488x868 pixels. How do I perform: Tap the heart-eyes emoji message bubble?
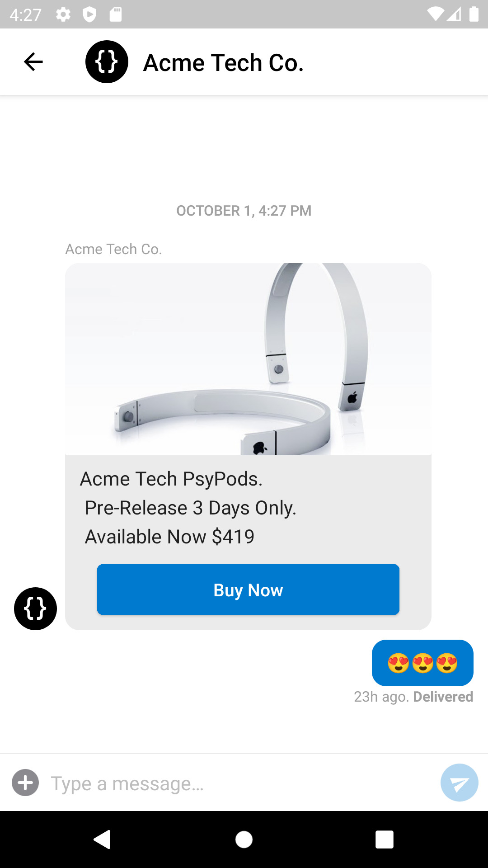click(x=422, y=663)
